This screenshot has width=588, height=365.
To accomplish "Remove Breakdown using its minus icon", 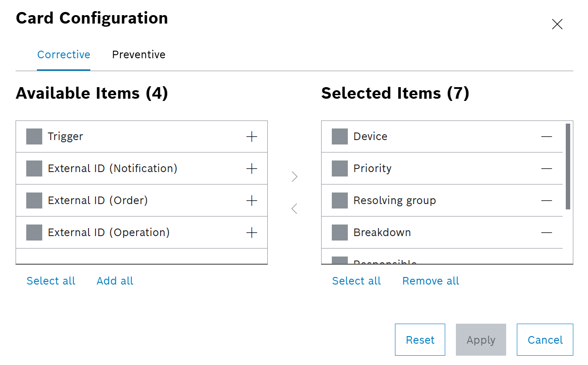I will [x=547, y=232].
